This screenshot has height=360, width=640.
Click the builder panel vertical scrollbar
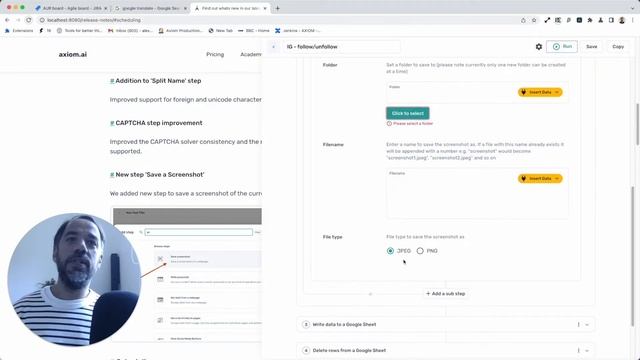[633, 256]
